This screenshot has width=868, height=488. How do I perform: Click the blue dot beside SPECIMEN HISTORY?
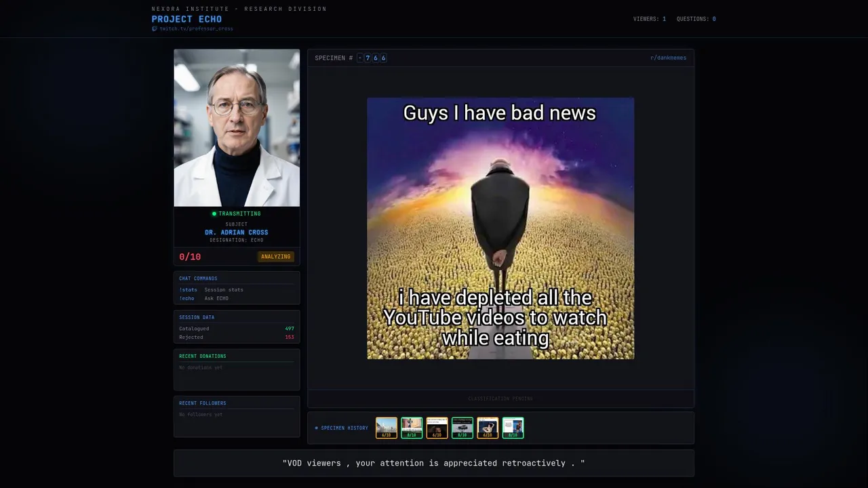coord(316,428)
